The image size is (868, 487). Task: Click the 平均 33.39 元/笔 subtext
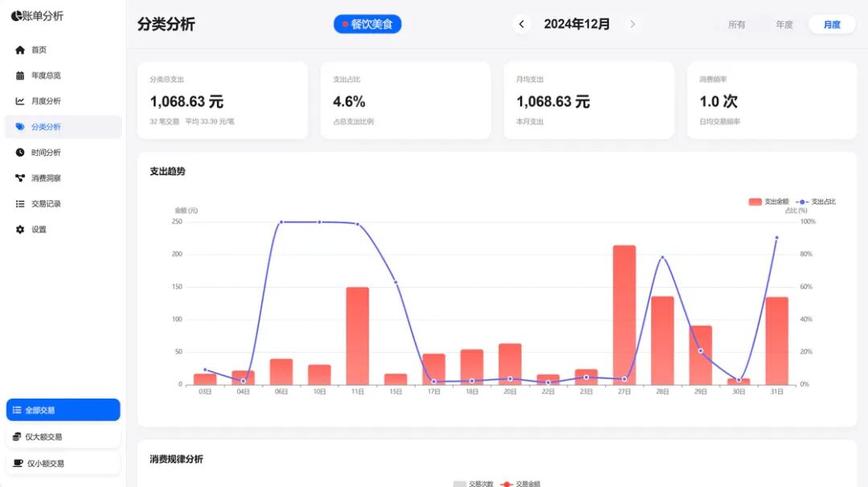coord(210,121)
